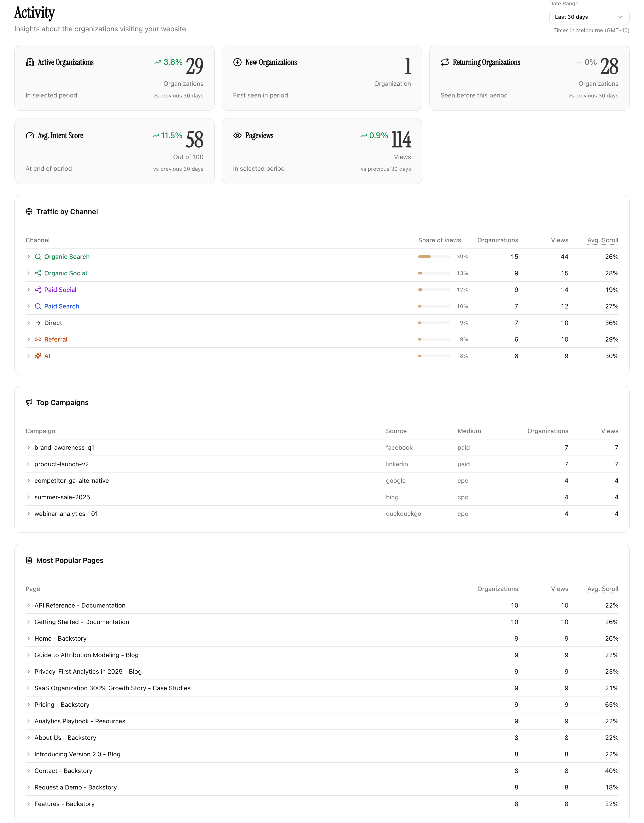Image resolution: width=644 pixels, height=823 pixels.
Task: Click the globe icon beside Traffic by Channel
Action: tap(29, 212)
